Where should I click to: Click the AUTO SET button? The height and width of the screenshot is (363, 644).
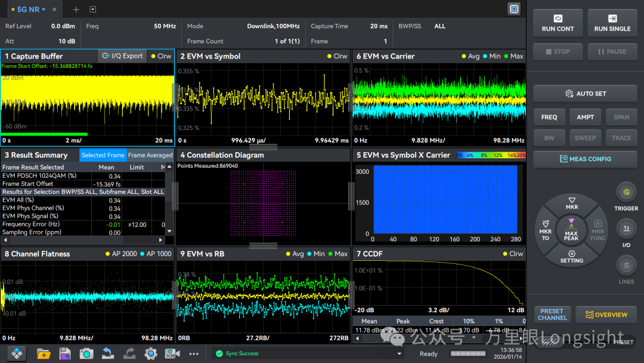(585, 94)
